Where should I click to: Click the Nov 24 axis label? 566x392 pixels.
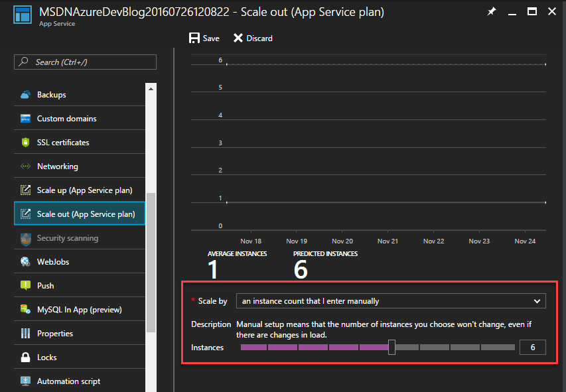pos(526,241)
